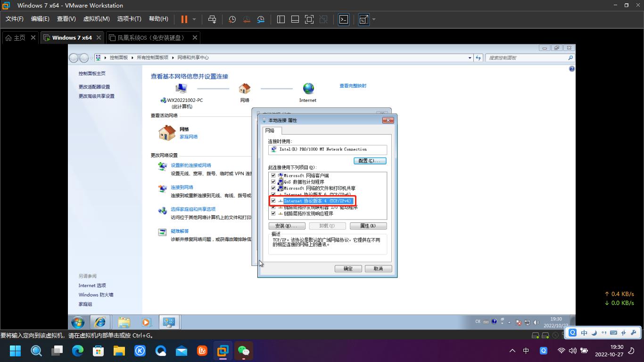
Task: Expand the free stretch icon dropdown
Action: [373, 19]
